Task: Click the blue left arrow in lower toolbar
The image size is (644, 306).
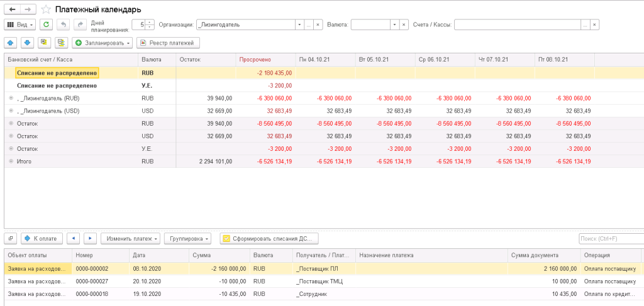Action: [x=74, y=239]
